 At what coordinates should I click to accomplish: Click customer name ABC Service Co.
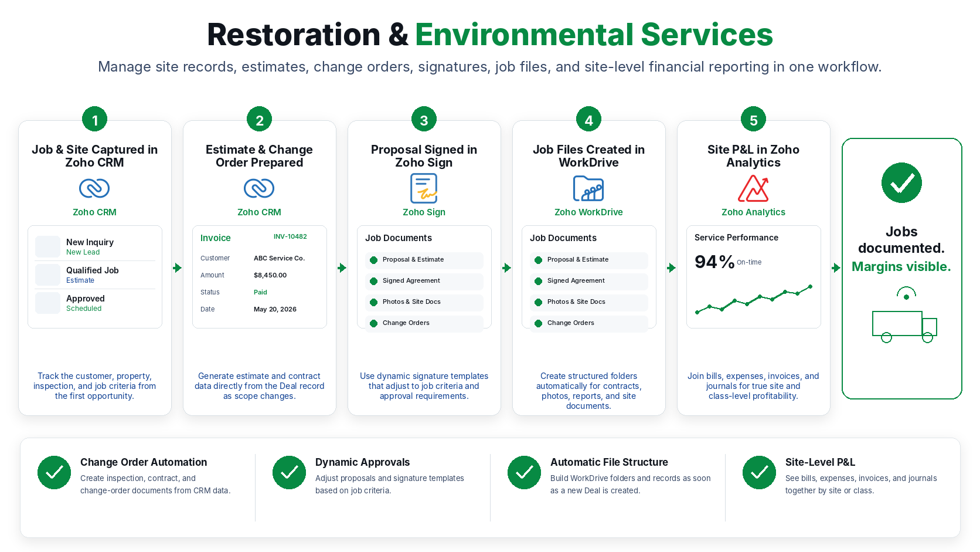[279, 258]
